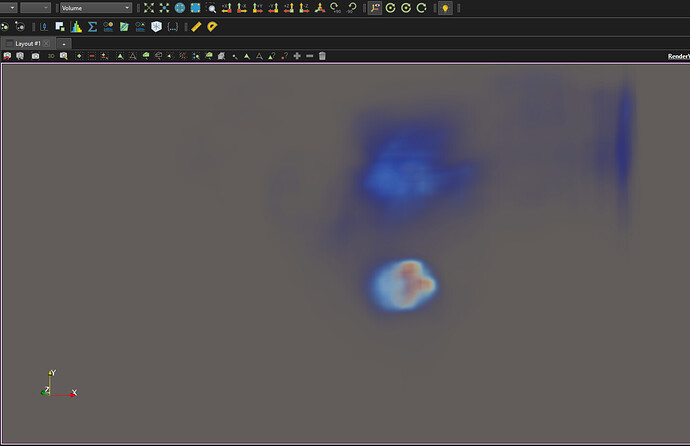Viewport: 690px width, 446px height.
Task: Set view direction to +Z
Action: 289,8
